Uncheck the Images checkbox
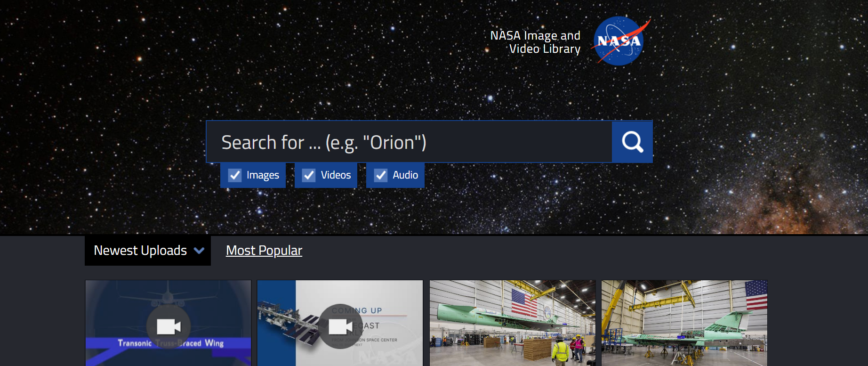The height and width of the screenshot is (366, 868). (x=235, y=175)
